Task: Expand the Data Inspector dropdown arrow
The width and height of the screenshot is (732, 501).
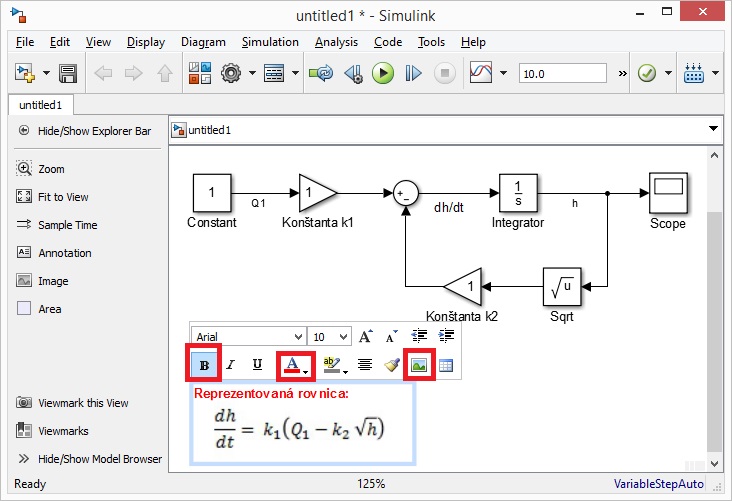Action: click(503, 73)
